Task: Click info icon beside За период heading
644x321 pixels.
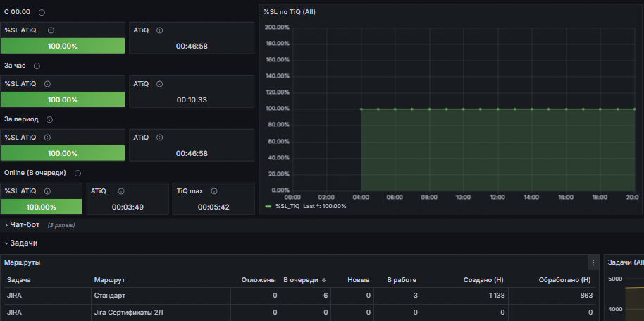Action: pos(50,120)
